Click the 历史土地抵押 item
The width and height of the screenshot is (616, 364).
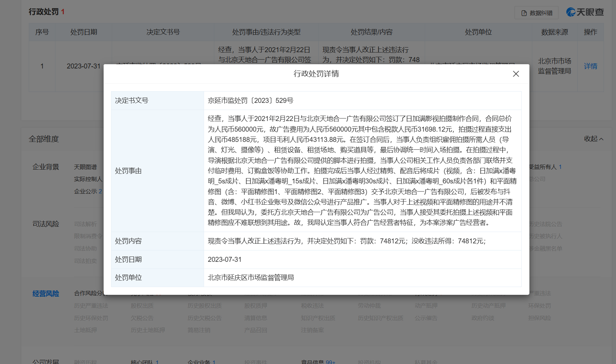148,330
